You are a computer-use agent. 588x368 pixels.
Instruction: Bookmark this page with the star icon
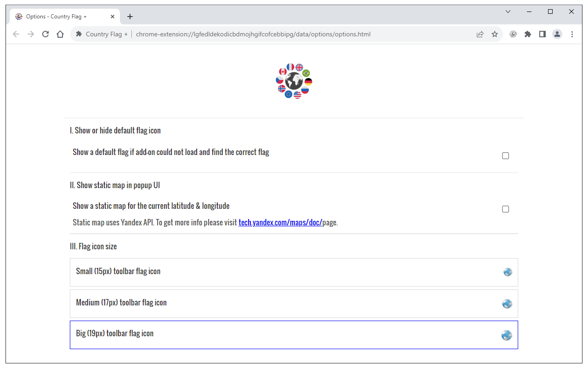pos(495,34)
